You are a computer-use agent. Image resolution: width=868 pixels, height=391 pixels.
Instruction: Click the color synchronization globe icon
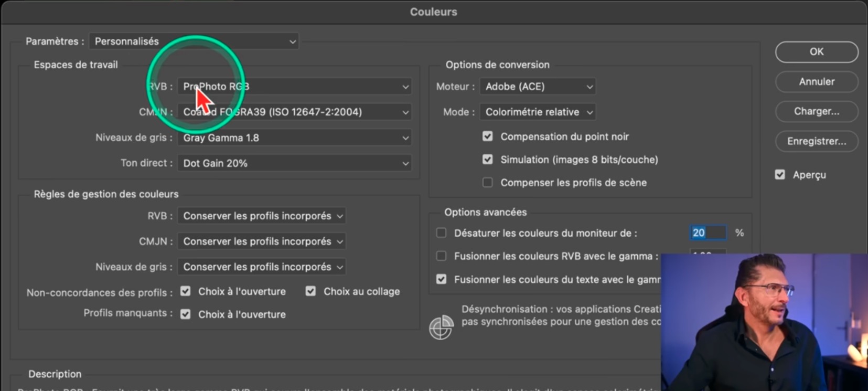pyautogui.click(x=441, y=327)
